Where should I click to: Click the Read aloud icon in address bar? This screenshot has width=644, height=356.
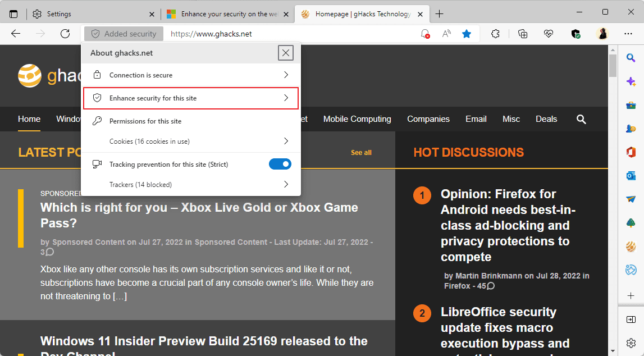click(x=446, y=34)
